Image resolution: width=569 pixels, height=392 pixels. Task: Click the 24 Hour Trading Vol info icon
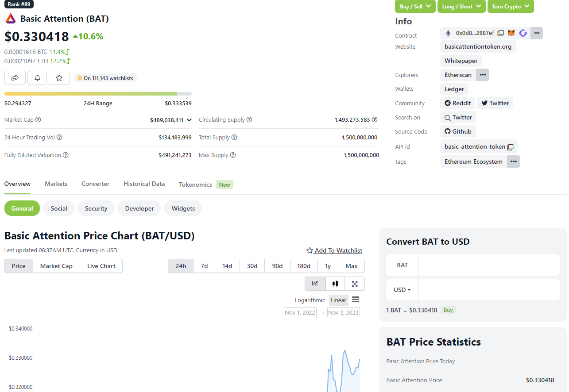coord(59,138)
